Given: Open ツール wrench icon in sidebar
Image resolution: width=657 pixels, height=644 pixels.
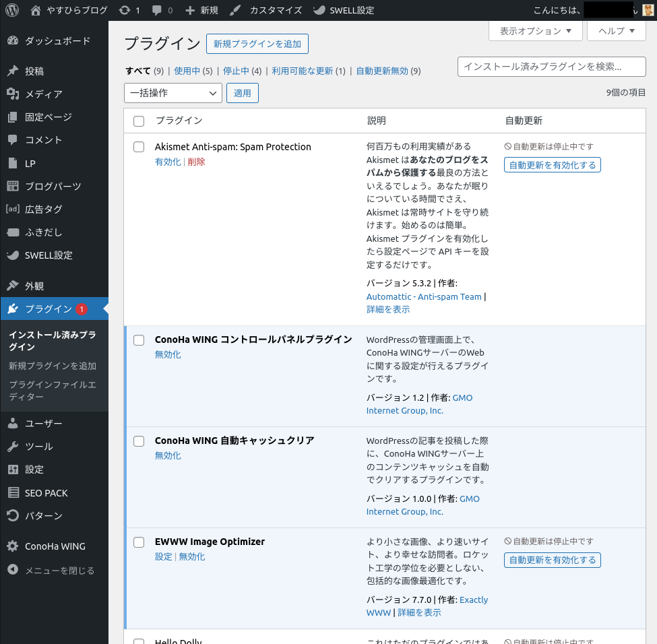Looking at the screenshot, I should click(13, 447).
